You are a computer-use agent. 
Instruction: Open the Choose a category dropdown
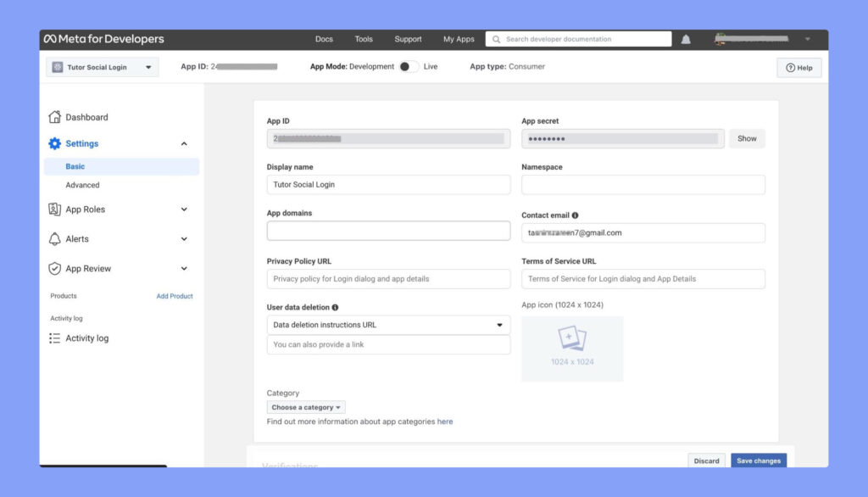pos(305,407)
